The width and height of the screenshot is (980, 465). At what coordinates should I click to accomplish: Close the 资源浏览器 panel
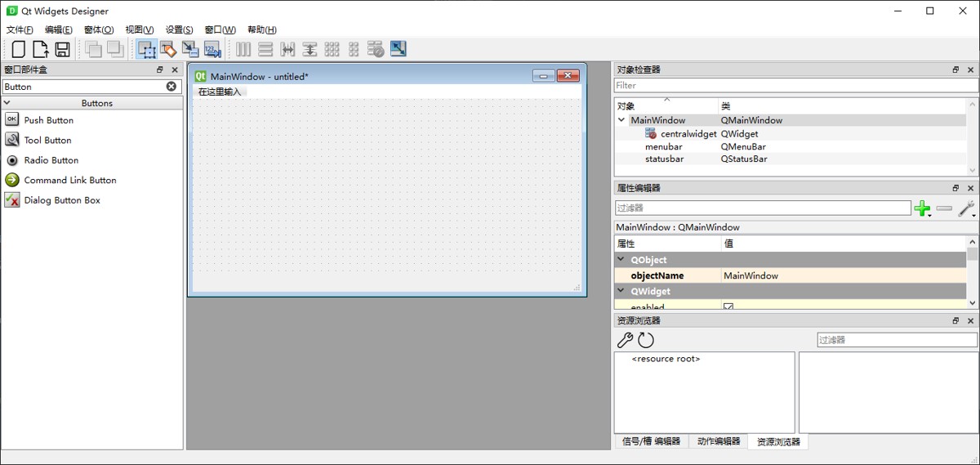click(970, 321)
